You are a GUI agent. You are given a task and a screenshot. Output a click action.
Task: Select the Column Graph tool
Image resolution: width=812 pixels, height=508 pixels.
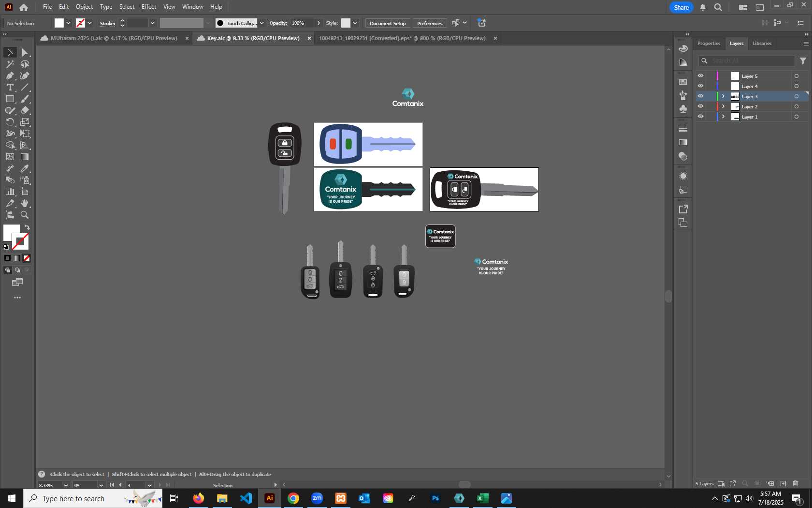[x=10, y=192]
